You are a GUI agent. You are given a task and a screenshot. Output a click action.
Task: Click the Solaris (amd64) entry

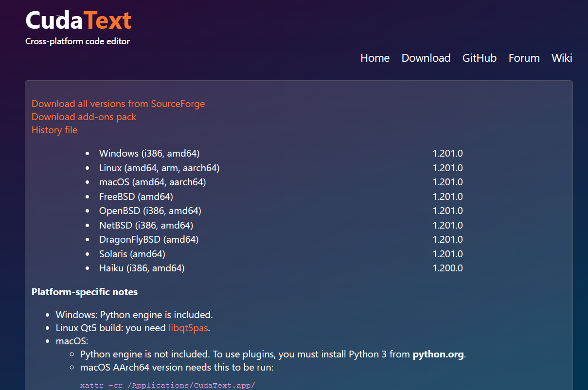click(132, 254)
